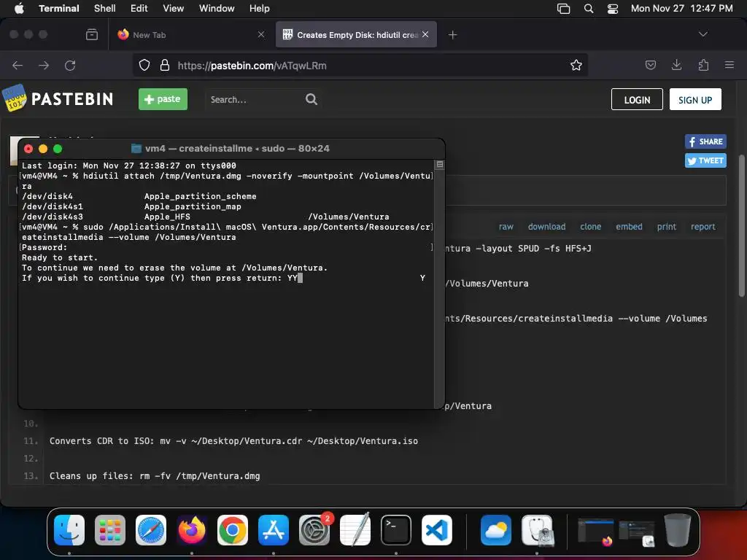The width and height of the screenshot is (747, 560).
Task: Switch to the New Tab tab
Action: click(190, 34)
